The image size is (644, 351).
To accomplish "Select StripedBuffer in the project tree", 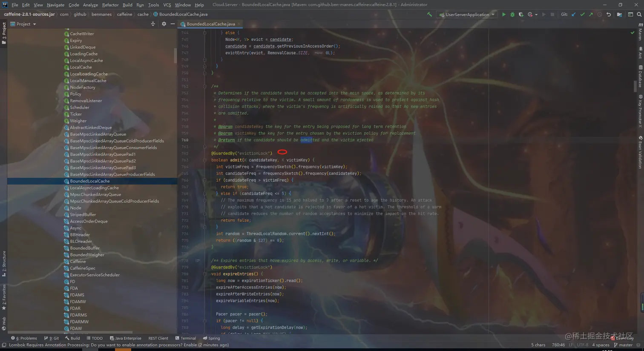I will coord(83,214).
